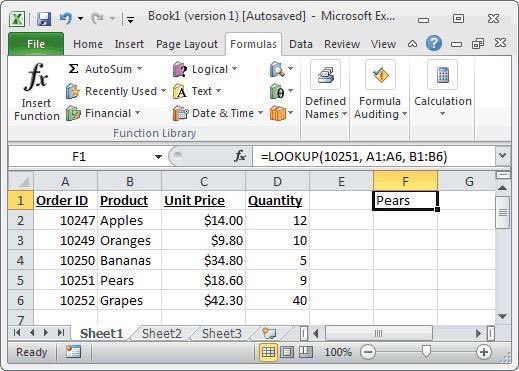This screenshot has height=371, width=519.
Task: Click inside the formula bar LOOKUP formula
Action: pyautogui.click(x=354, y=156)
